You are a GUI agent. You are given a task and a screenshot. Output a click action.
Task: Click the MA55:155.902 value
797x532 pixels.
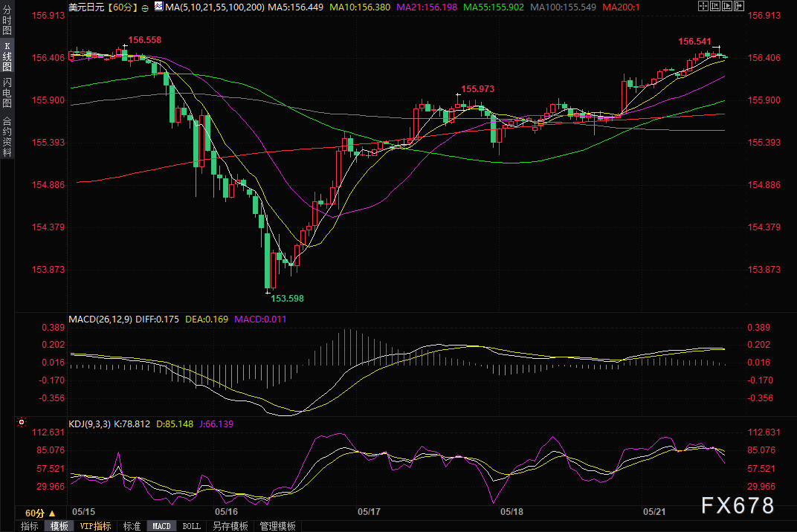click(494, 7)
